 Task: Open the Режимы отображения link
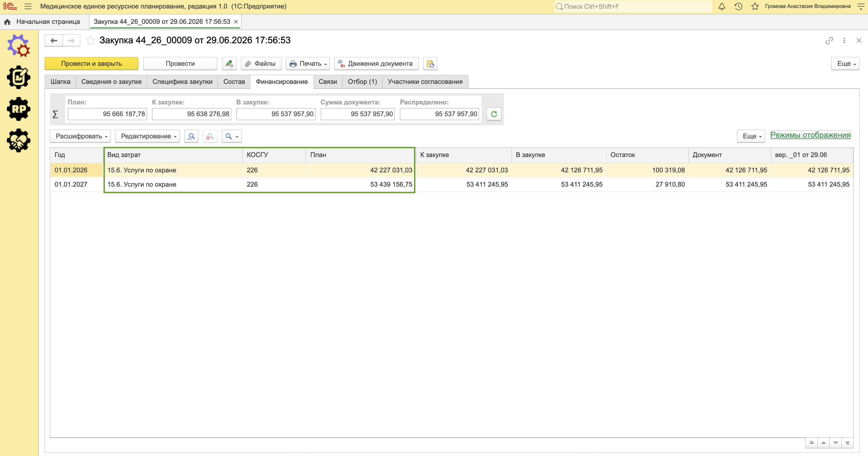(x=810, y=135)
